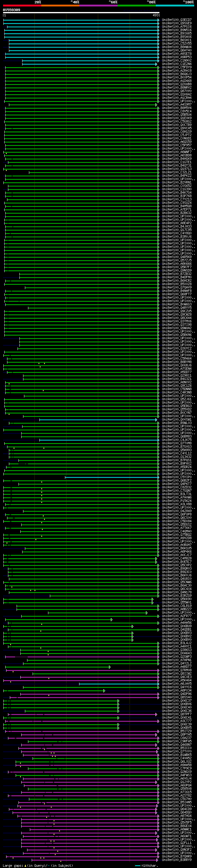The height and width of the screenshot is (868, 197).
Task: Click the purple ~60% identity legend segment
Action: point(98,6)
